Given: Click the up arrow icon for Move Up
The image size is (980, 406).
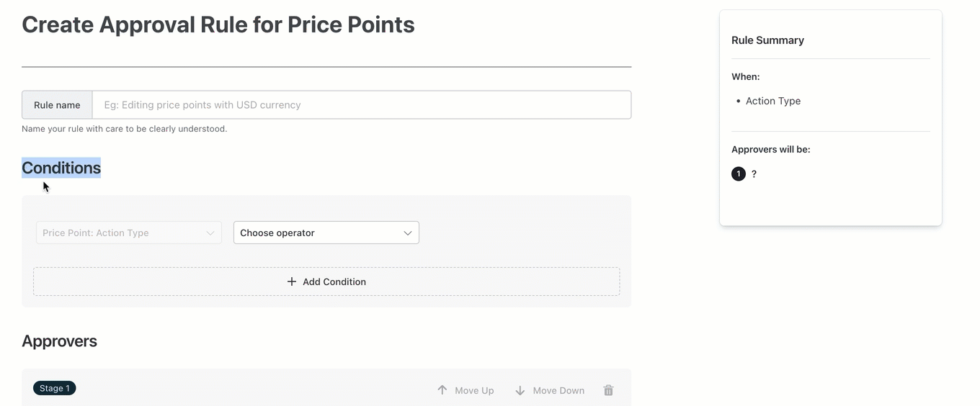Looking at the screenshot, I should [x=442, y=390].
